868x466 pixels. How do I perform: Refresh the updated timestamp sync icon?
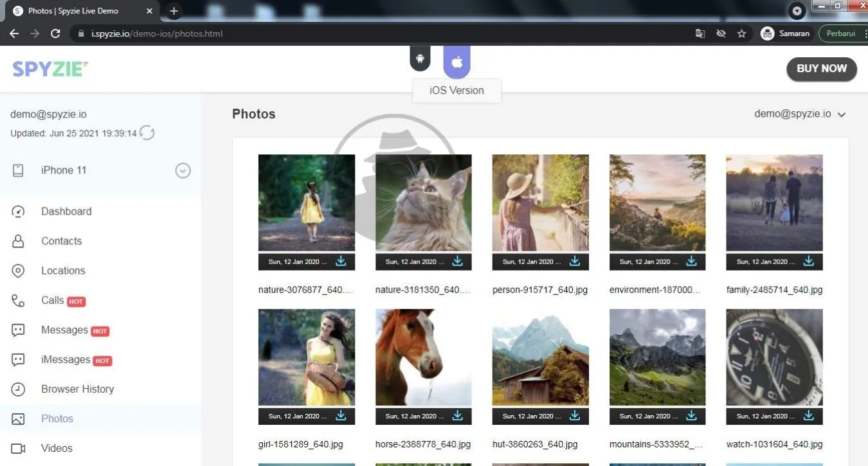coord(147,133)
